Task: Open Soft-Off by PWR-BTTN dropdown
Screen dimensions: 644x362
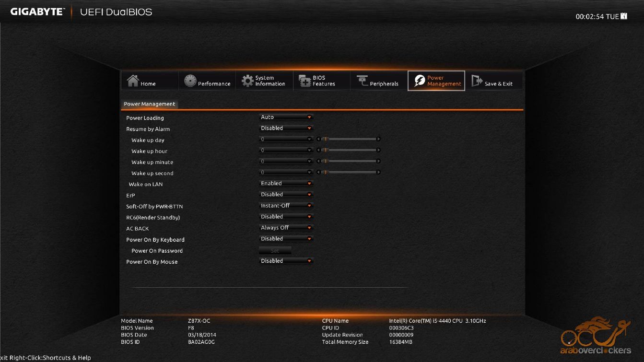Action: coord(286,205)
